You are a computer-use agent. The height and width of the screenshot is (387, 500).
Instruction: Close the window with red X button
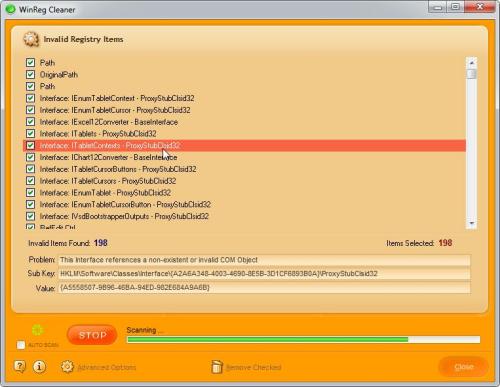pyautogui.click(x=479, y=7)
